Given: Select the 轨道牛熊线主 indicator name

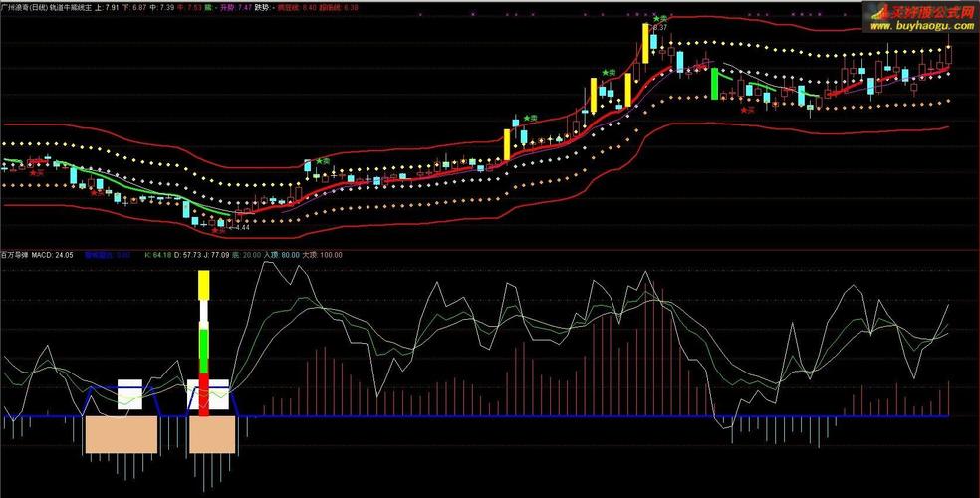Looking at the screenshot, I should coord(70,7).
